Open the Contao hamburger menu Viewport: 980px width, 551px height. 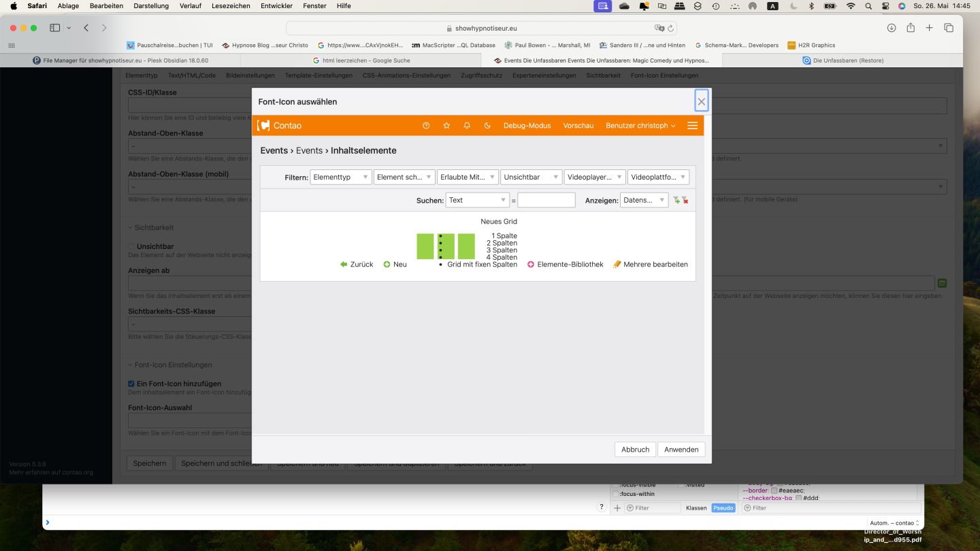click(x=692, y=126)
